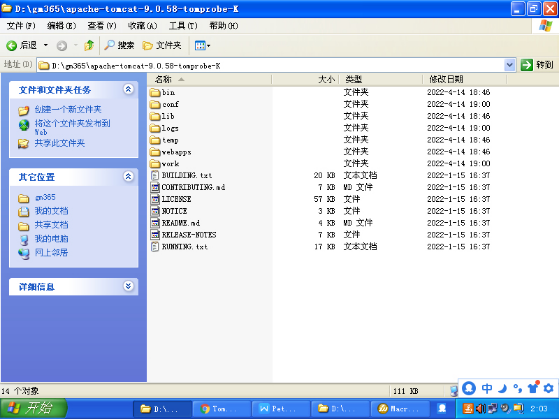The image size is (560, 420).
Task: Select the work folder icon
Action: (x=155, y=164)
